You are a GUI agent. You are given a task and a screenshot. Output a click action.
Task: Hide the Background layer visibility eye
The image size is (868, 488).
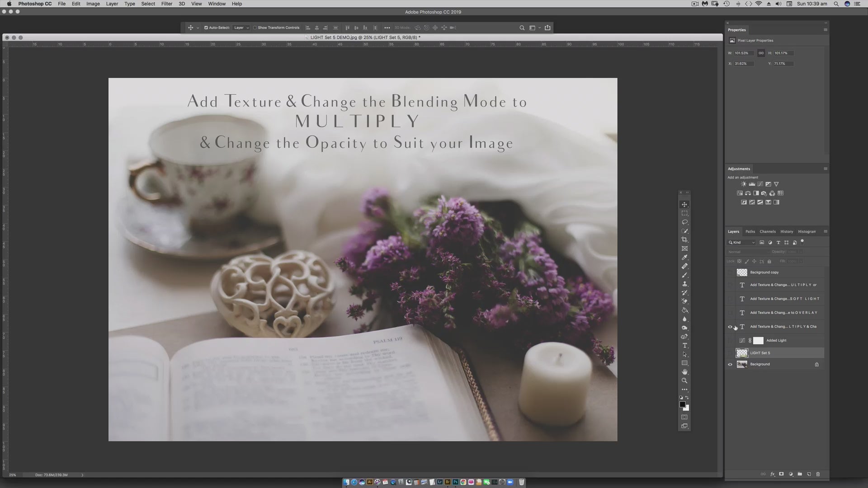click(x=730, y=364)
